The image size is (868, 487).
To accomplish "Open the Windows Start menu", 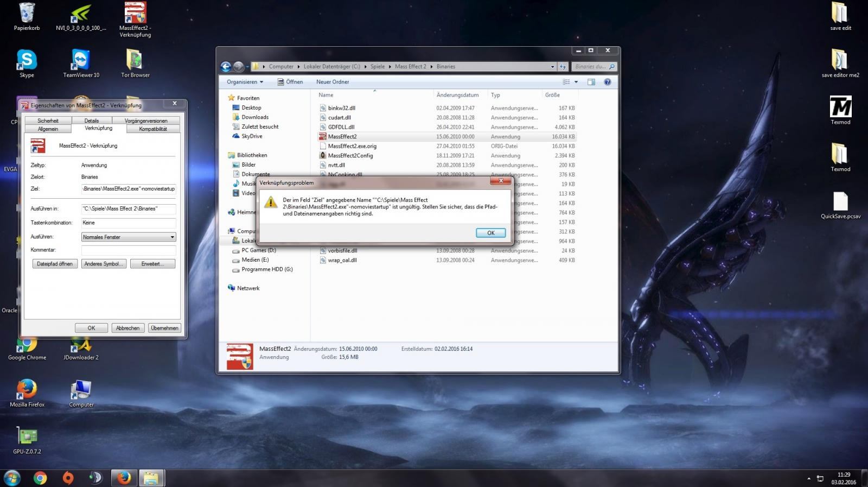I will (12, 478).
